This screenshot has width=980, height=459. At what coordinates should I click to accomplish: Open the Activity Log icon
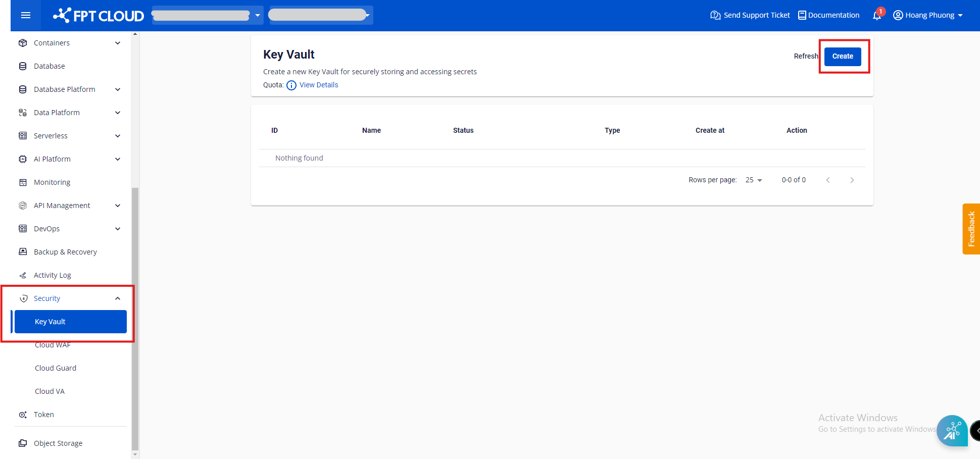23,275
